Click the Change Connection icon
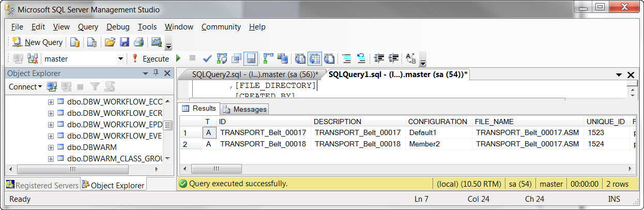Viewport: 644px width, 210px height. [33, 58]
